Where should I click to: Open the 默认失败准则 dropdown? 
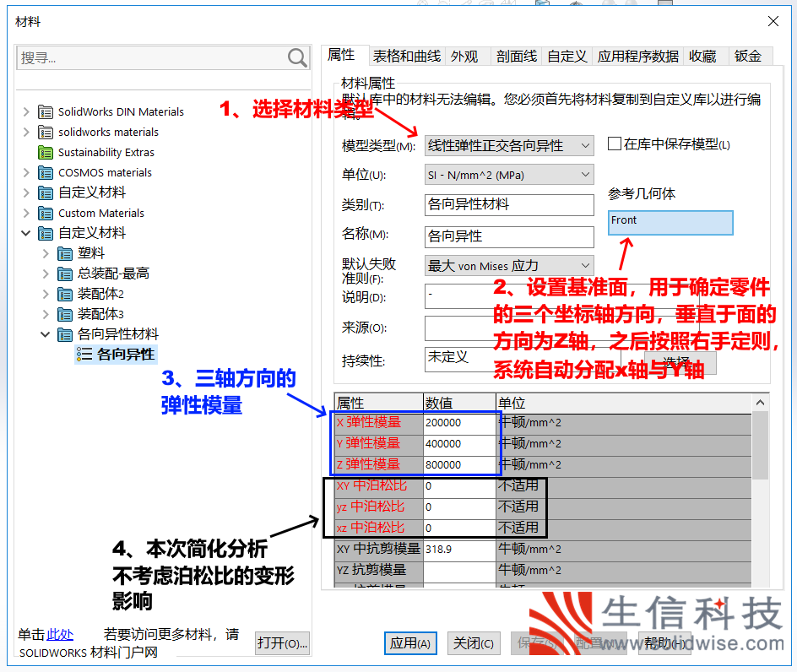click(x=509, y=266)
